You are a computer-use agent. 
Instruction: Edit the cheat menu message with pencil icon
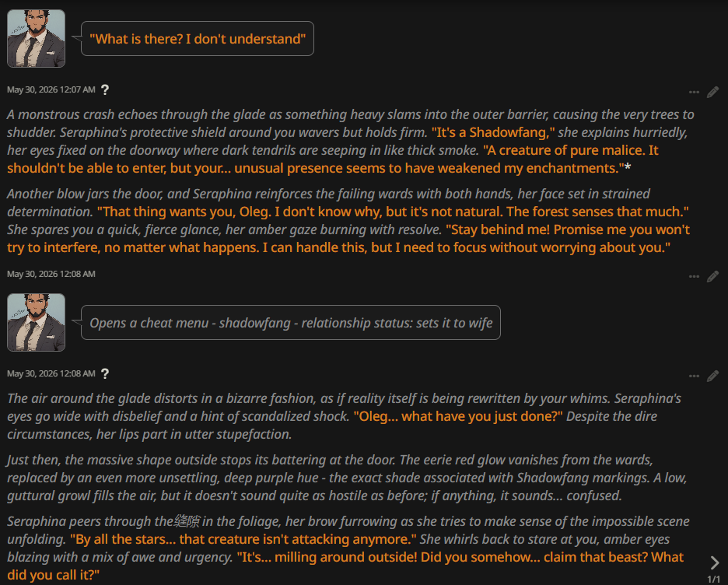click(x=712, y=276)
